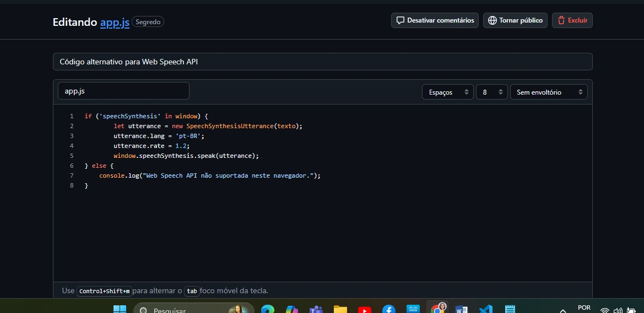
Task: Open the indent size dropdown showing 8
Action: coord(492,92)
